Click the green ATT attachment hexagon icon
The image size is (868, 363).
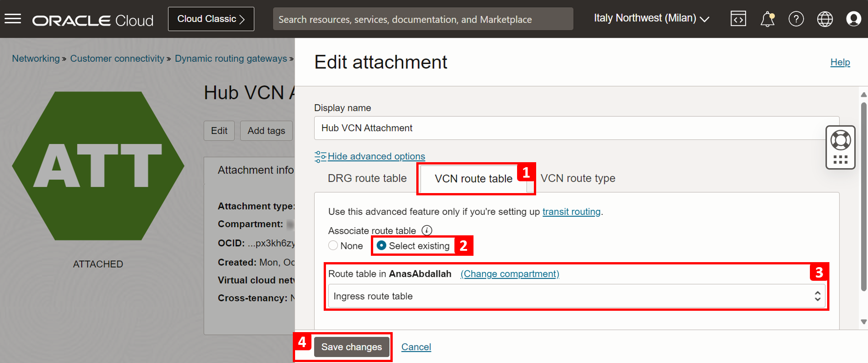click(98, 166)
